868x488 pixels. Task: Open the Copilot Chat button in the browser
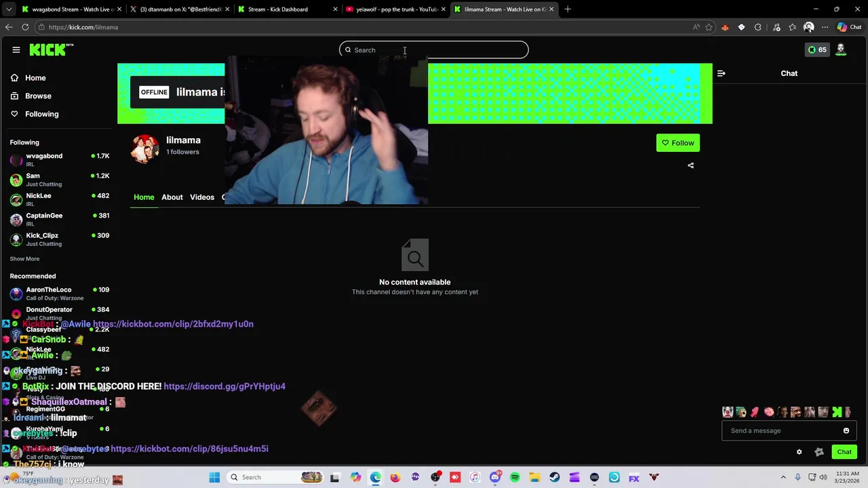pyautogui.click(x=849, y=27)
